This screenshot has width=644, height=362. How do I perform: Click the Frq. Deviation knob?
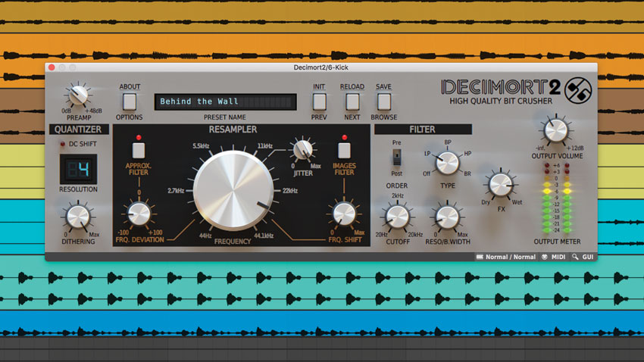pos(139,214)
